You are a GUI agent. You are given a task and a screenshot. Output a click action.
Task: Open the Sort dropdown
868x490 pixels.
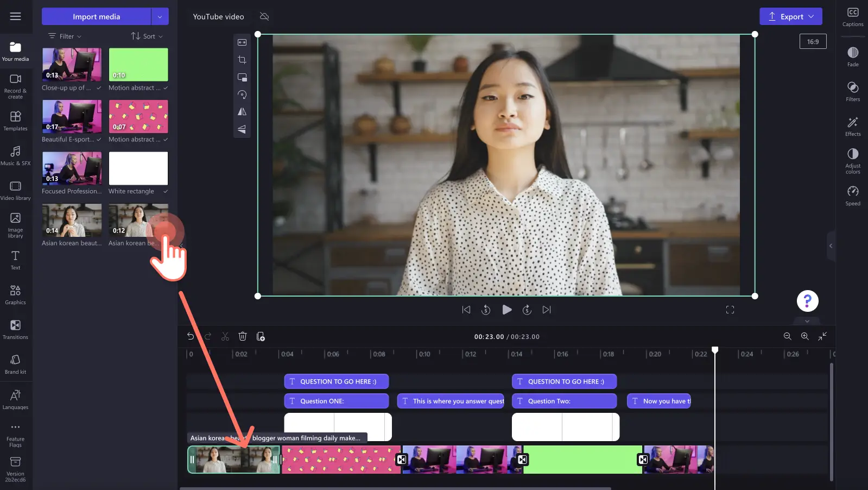[x=147, y=36]
